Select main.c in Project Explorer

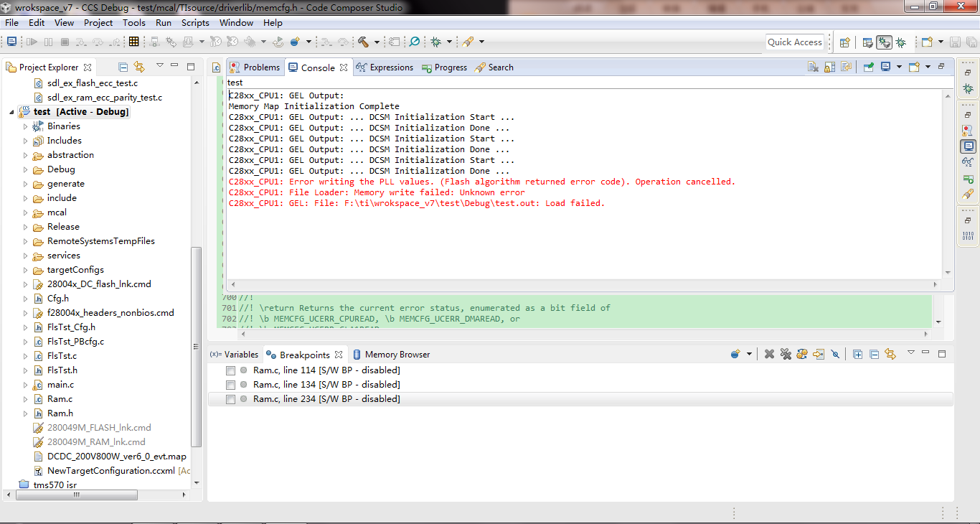(x=60, y=385)
